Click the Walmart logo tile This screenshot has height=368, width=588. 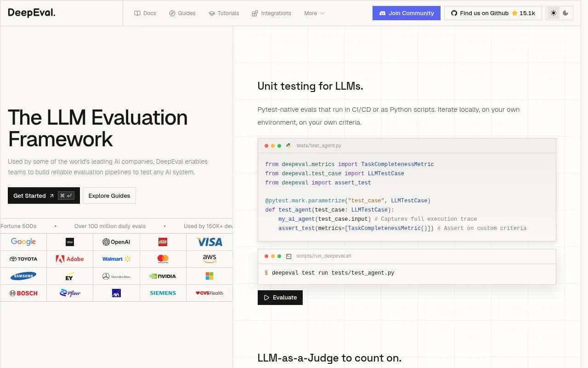[116, 259]
